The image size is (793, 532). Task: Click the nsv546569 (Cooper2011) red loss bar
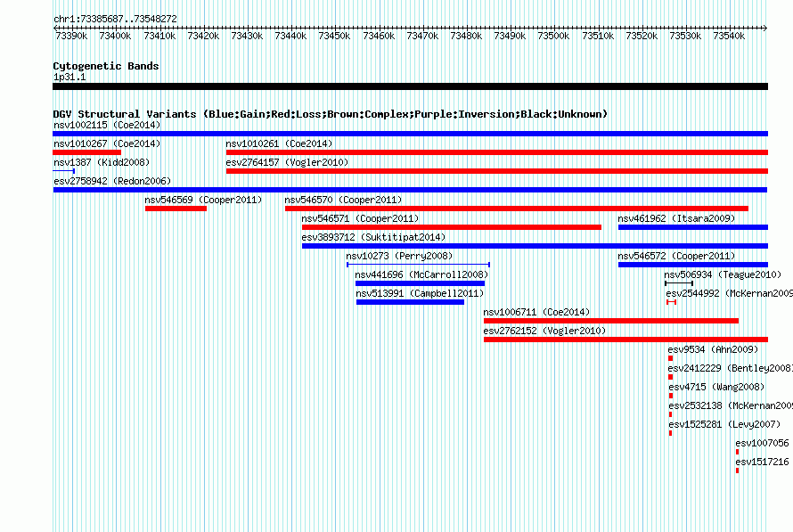click(x=176, y=209)
